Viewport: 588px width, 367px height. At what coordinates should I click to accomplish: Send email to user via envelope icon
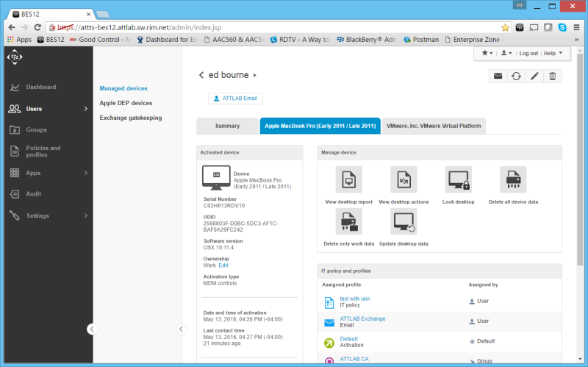(498, 76)
